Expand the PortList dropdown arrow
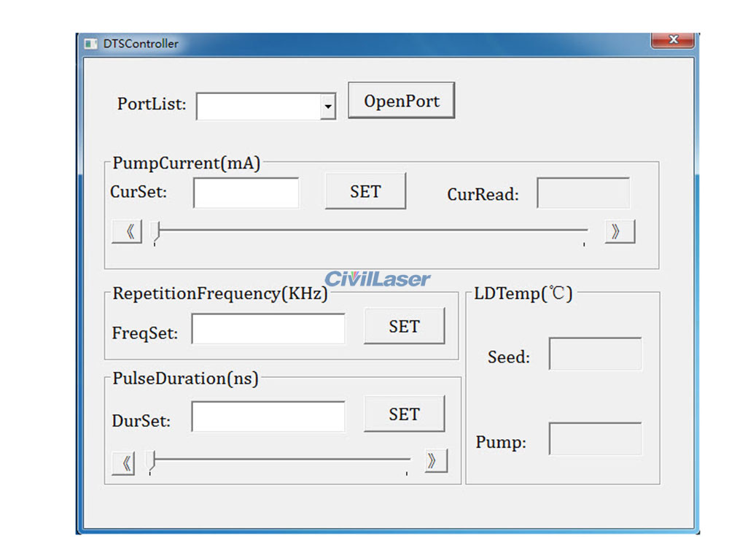Image resolution: width=756 pixels, height=558 pixels. 328,107
